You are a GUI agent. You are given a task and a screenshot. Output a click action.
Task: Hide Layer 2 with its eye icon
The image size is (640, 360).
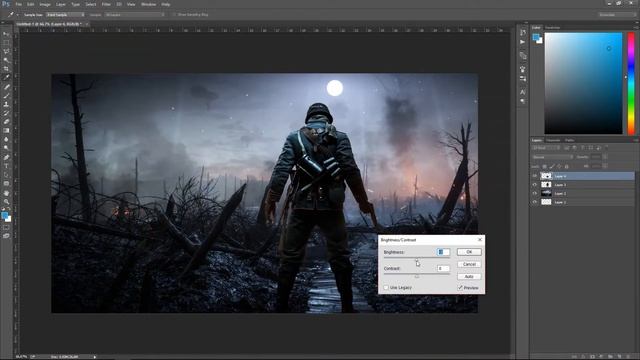tap(535, 193)
